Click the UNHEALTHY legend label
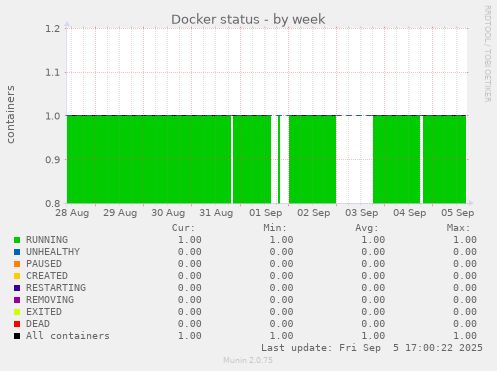 point(53,252)
